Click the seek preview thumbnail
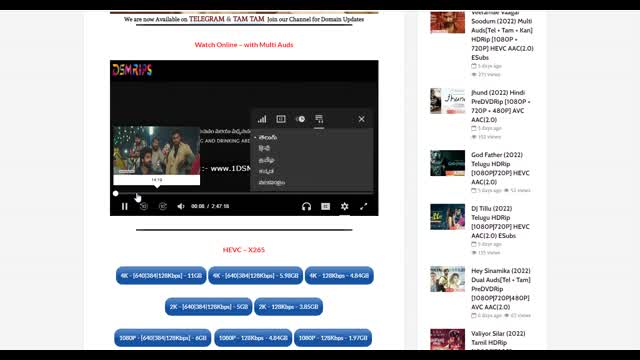This screenshot has height=360, width=640. point(157,151)
